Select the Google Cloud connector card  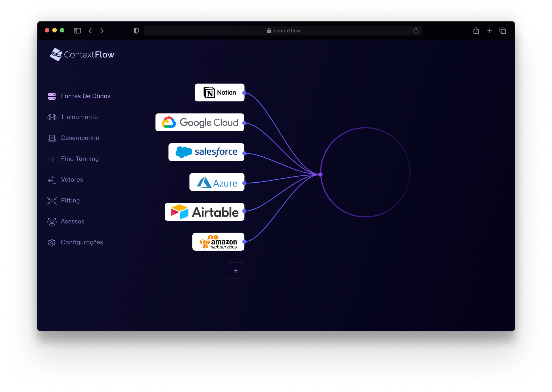[200, 122]
